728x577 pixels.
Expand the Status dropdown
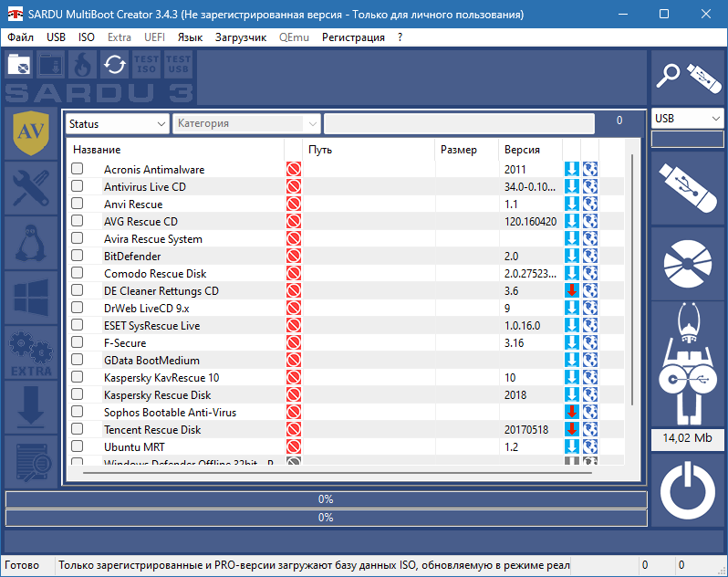117,124
